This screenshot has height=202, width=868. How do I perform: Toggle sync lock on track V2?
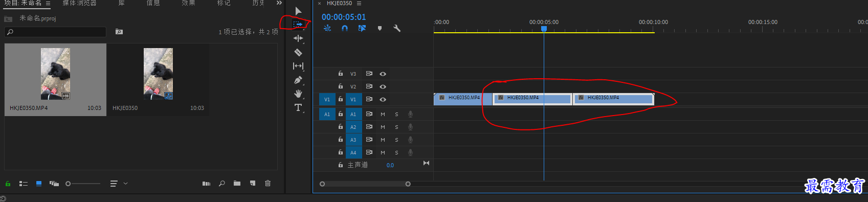click(x=369, y=86)
